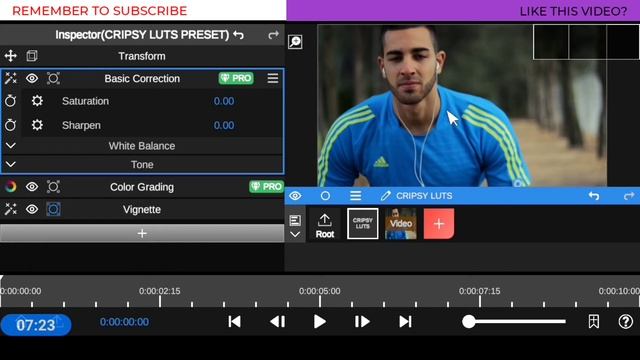Tap the Color Grading color wheel icon
Image resolution: width=640 pixels, height=360 pixels.
[x=11, y=187]
